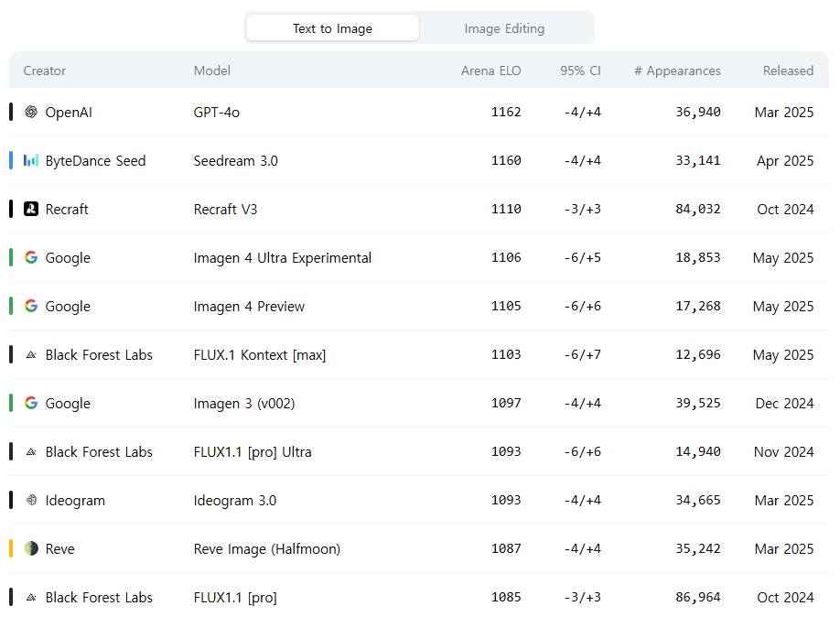The width and height of the screenshot is (840, 617).
Task: Click the ELO score 1087
Action: (506, 548)
